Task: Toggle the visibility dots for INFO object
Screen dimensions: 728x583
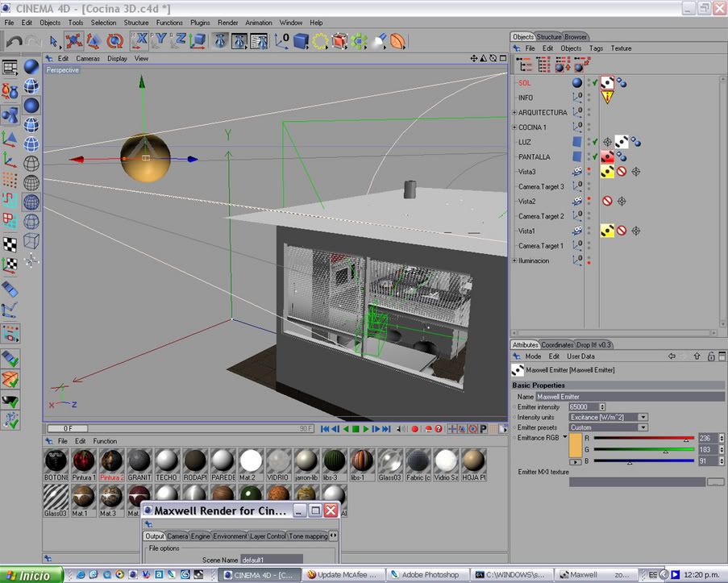Action: click(x=589, y=97)
